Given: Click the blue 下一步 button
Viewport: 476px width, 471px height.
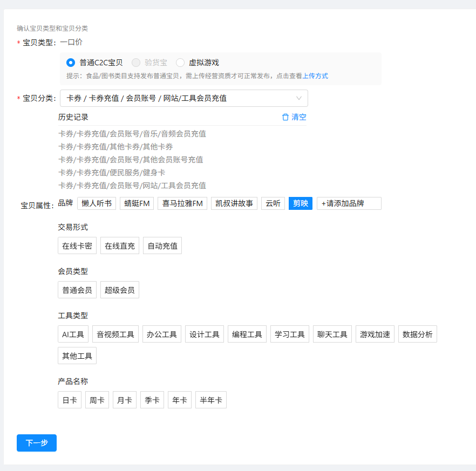Looking at the screenshot, I should tap(37, 443).
